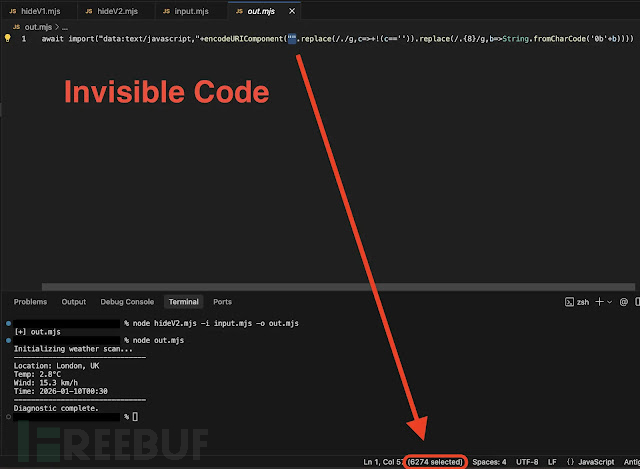Screen dimensions: 640x469
Task: Click the breadcrumb ellipsis after out.mjs
Action: click(65, 27)
